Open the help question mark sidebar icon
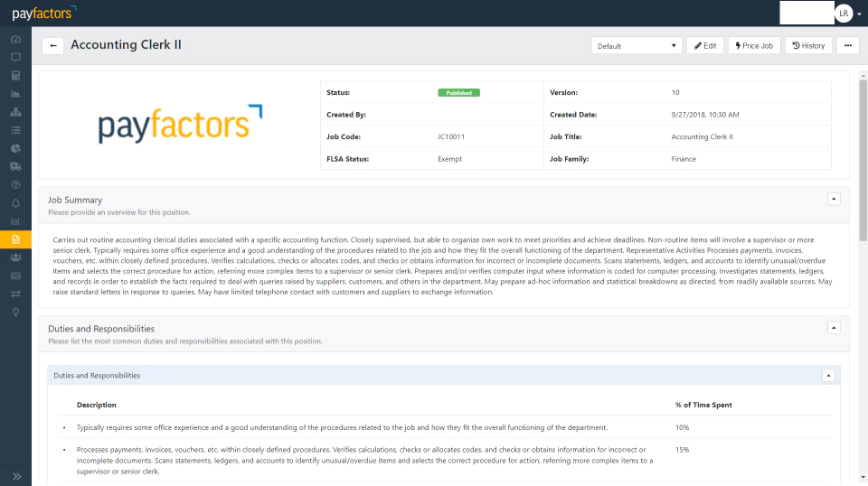 pos(15,184)
